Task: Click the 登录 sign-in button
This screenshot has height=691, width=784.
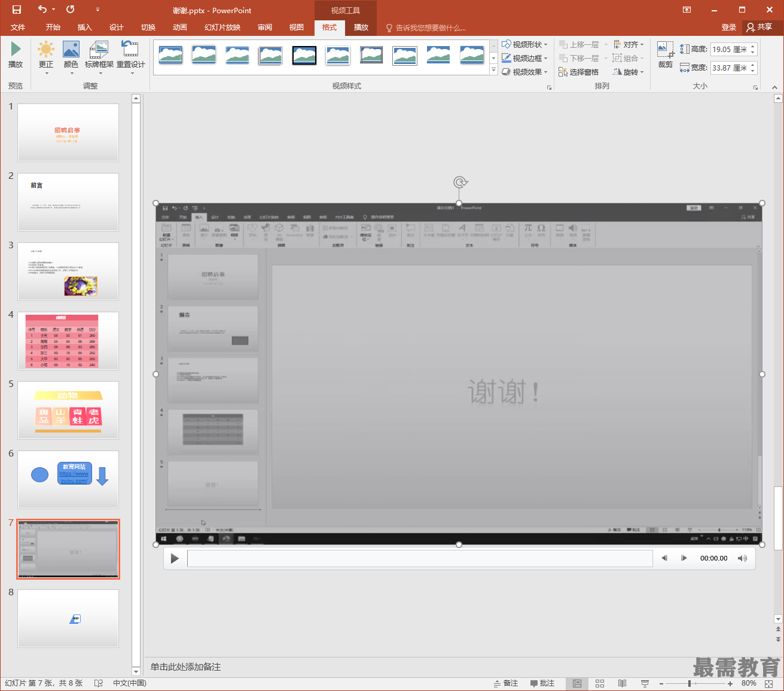Action: pyautogui.click(x=728, y=28)
